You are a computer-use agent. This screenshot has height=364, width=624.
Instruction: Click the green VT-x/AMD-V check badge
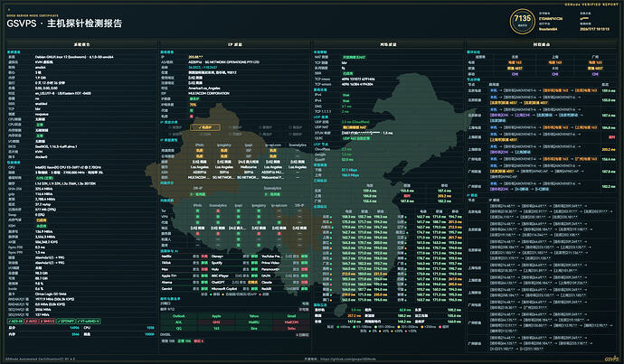[x=89, y=321]
